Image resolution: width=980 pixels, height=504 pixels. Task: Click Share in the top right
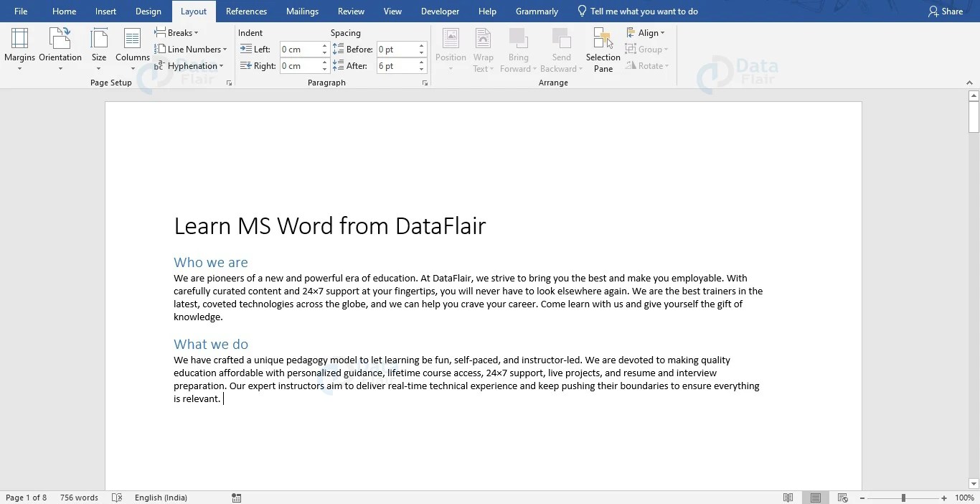(x=946, y=11)
